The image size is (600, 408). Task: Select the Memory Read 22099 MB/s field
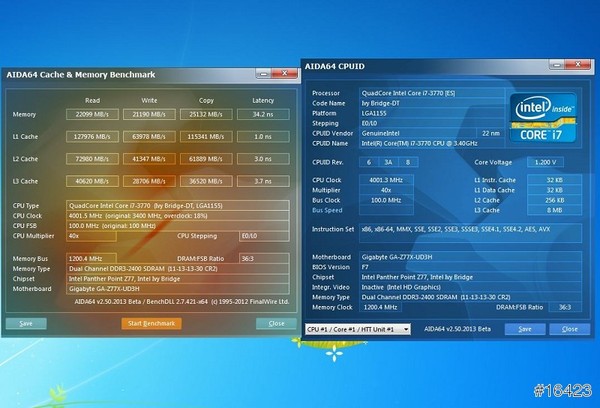click(92, 116)
